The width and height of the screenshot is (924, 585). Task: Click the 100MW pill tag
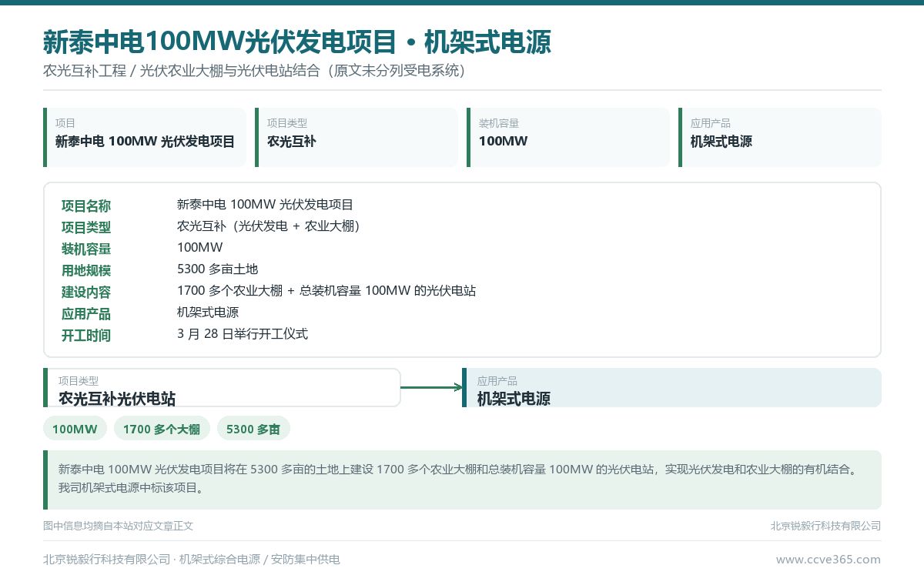pyautogui.click(x=75, y=429)
